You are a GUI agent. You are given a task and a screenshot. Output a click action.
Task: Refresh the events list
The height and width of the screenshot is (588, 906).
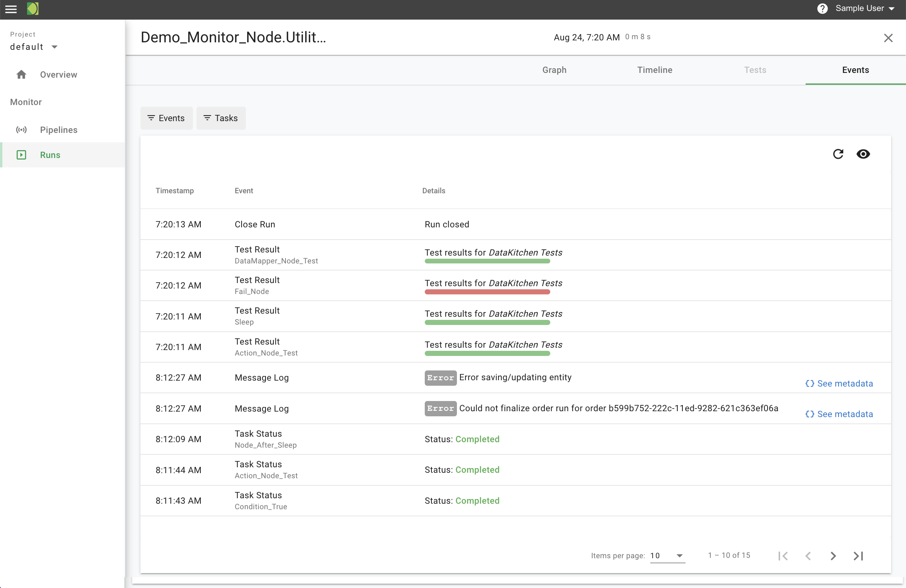[838, 154]
